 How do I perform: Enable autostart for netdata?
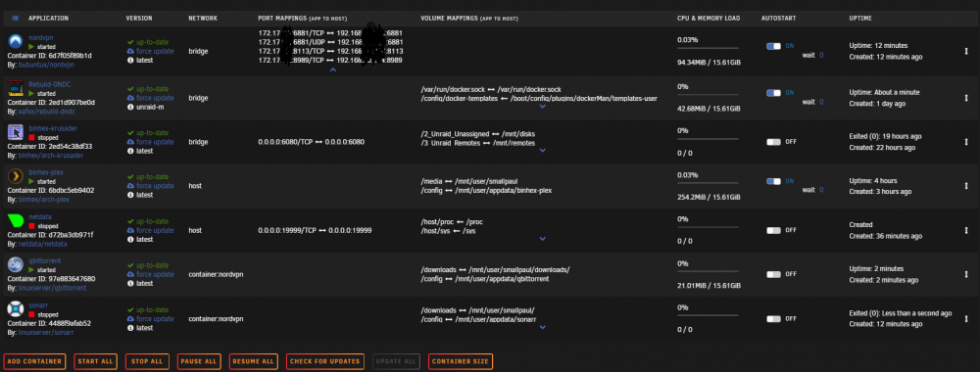(773, 230)
